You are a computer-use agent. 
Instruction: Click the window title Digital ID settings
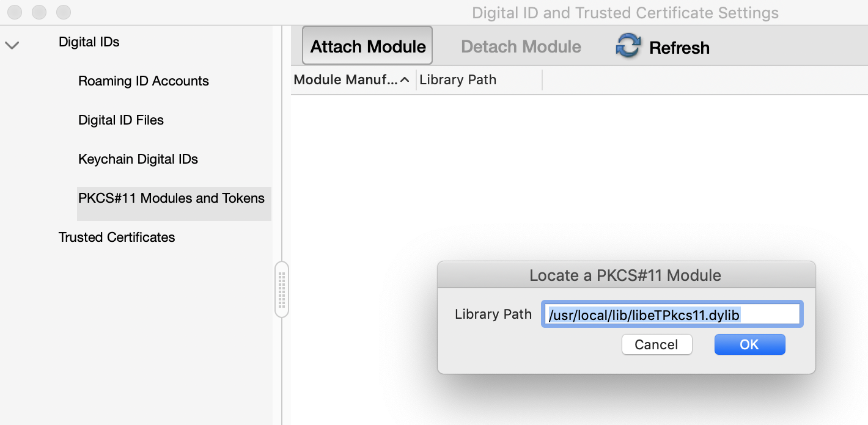[x=625, y=12]
